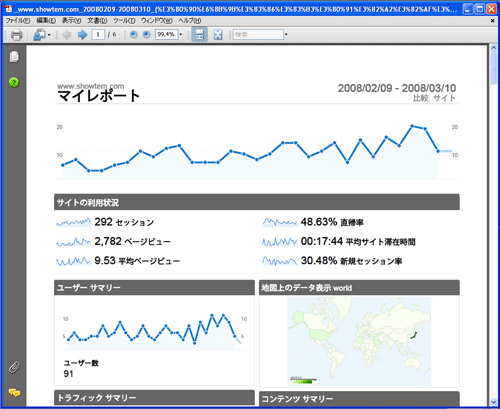Click the print icon in the toolbar
500x409 pixels.
(x=16, y=35)
